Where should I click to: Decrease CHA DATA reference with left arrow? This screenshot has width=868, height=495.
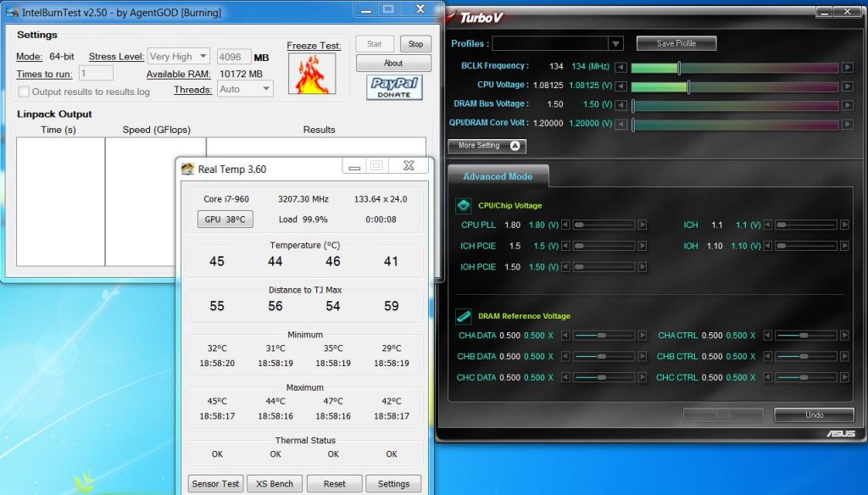point(565,336)
